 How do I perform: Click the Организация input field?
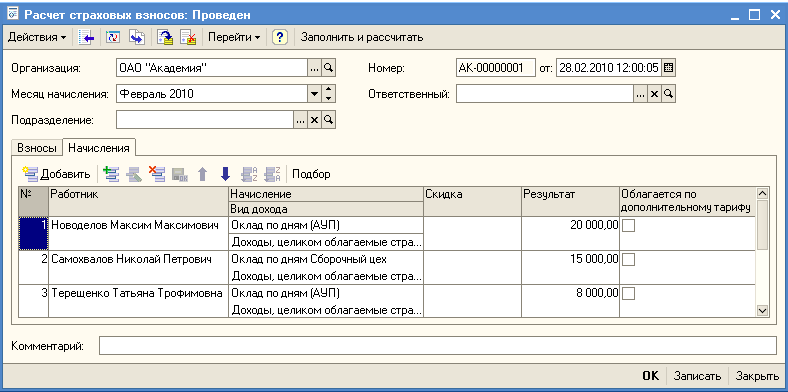212,68
